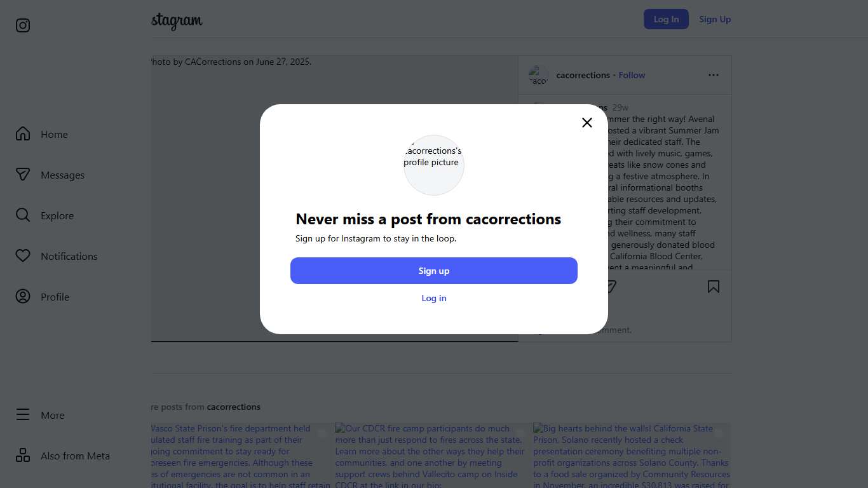
Task: Click the Instagram logo icon in sidebar
Action: (23, 25)
